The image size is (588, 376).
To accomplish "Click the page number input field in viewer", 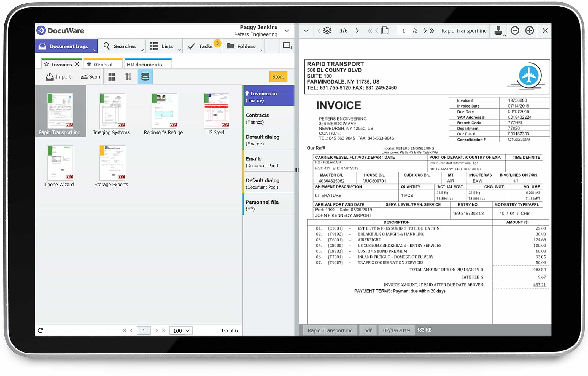I will (404, 31).
